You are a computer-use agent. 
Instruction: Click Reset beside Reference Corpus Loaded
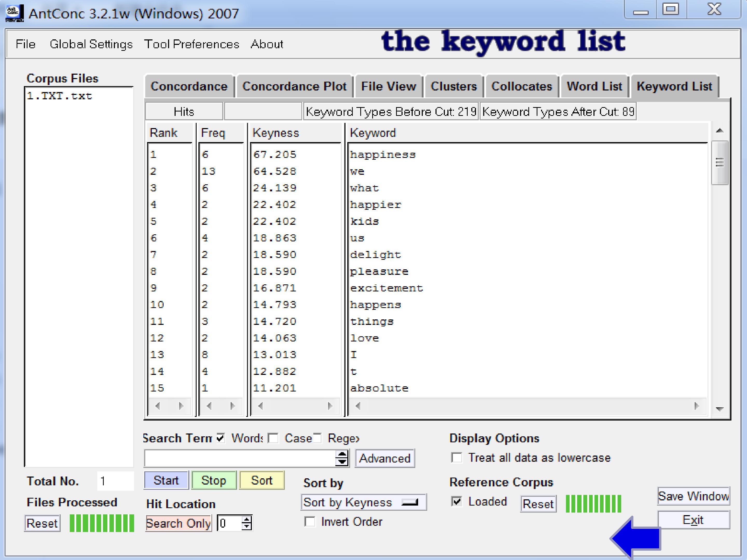click(538, 504)
